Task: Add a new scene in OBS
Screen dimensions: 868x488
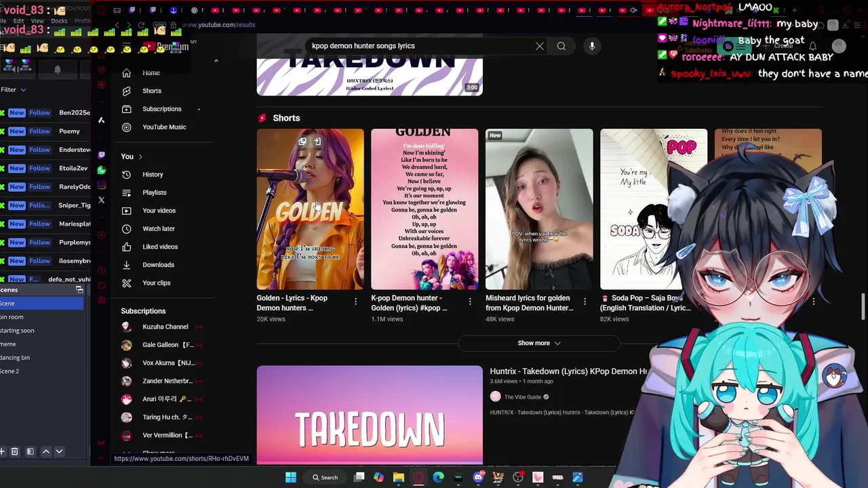Action: tap(3, 451)
